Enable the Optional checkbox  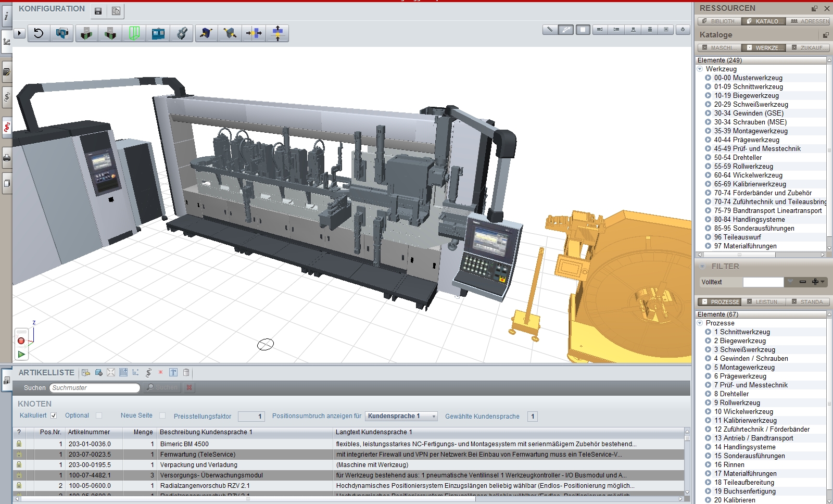tap(99, 415)
